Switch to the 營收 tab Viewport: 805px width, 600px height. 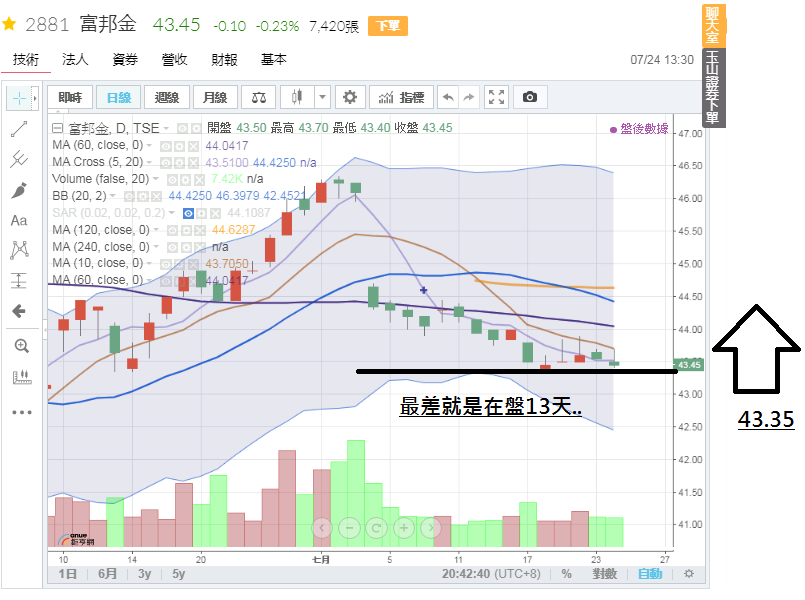[175, 60]
